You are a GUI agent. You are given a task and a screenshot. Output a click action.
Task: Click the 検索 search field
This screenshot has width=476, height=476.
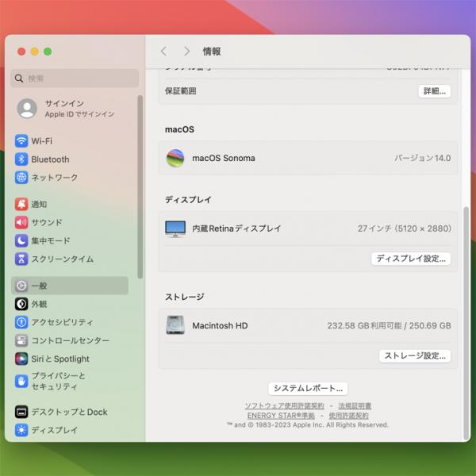pos(75,79)
